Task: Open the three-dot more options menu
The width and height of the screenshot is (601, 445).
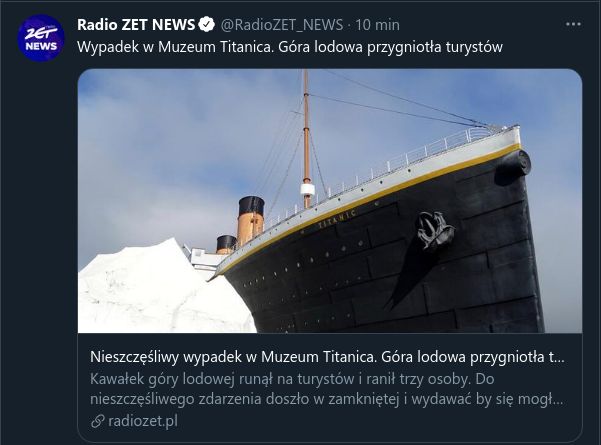Action: click(x=573, y=24)
